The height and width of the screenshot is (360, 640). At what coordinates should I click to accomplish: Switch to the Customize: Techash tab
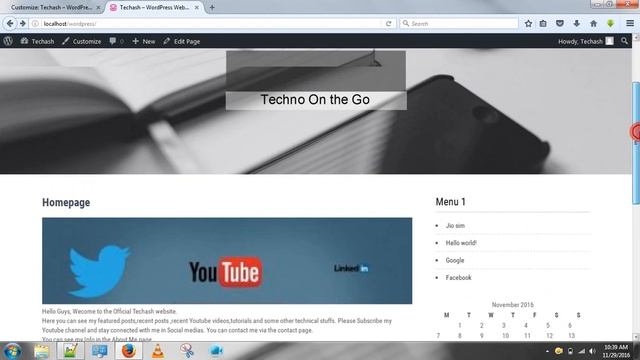(x=51, y=7)
